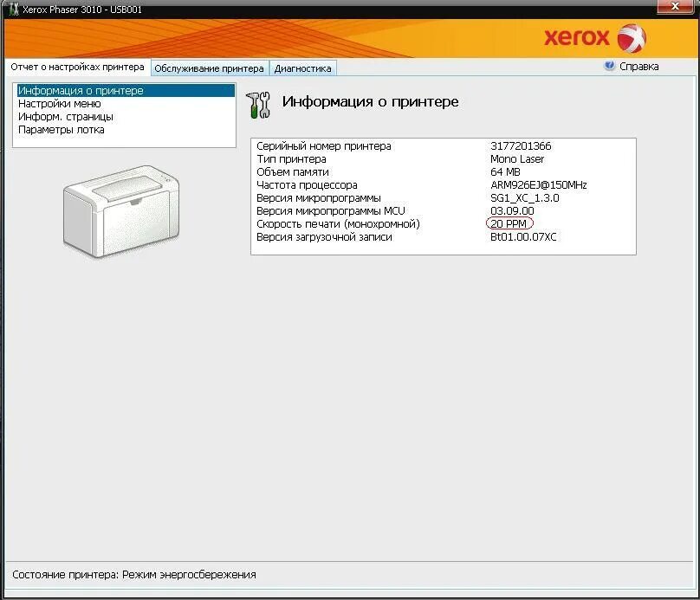Click the Xerox Phaser 3010 - USB001 title
Image resolution: width=700 pixels, height=600 pixels.
coord(82,10)
